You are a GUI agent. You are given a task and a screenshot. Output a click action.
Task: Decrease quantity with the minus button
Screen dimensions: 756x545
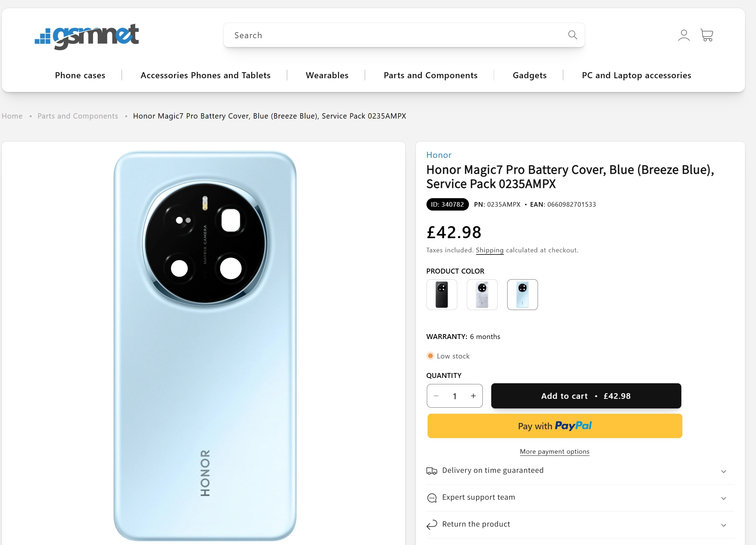tap(436, 396)
